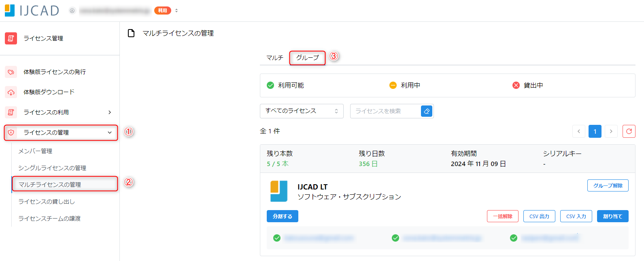644x261 pixels.
Task: Click the 5 / 5 本 remaining count
Action: (278, 164)
